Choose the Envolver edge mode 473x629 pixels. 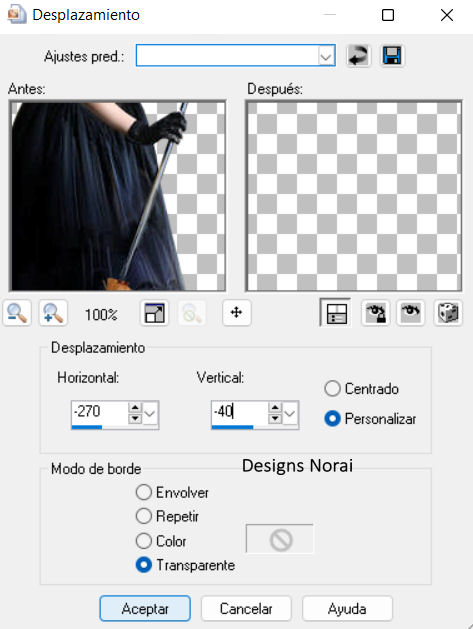tap(143, 492)
